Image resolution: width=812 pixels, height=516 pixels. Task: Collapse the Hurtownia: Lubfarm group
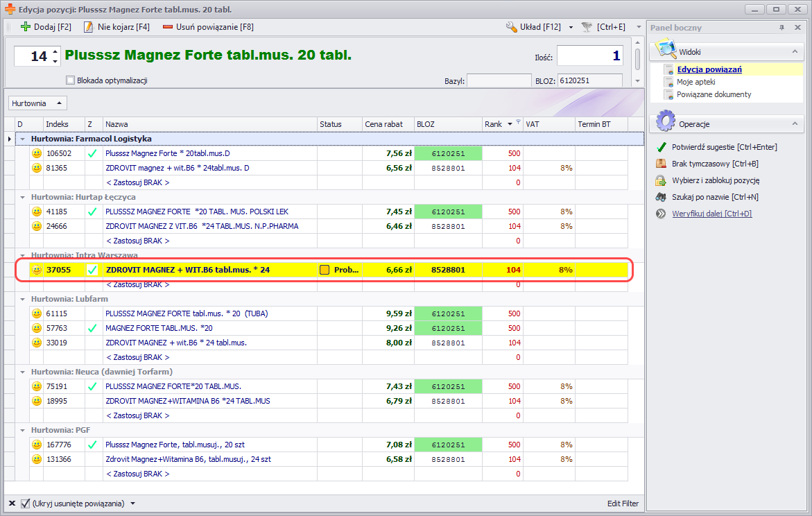point(23,299)
